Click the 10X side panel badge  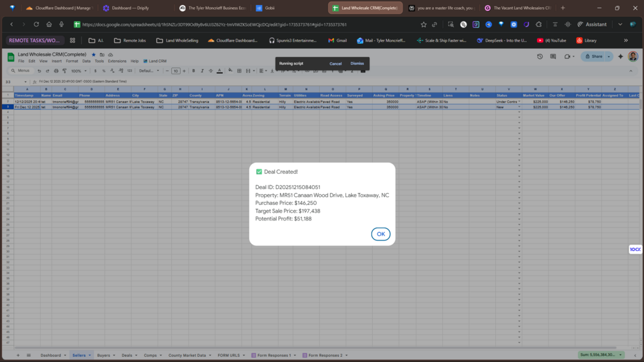pyautogui.click(x=635, y=249)
